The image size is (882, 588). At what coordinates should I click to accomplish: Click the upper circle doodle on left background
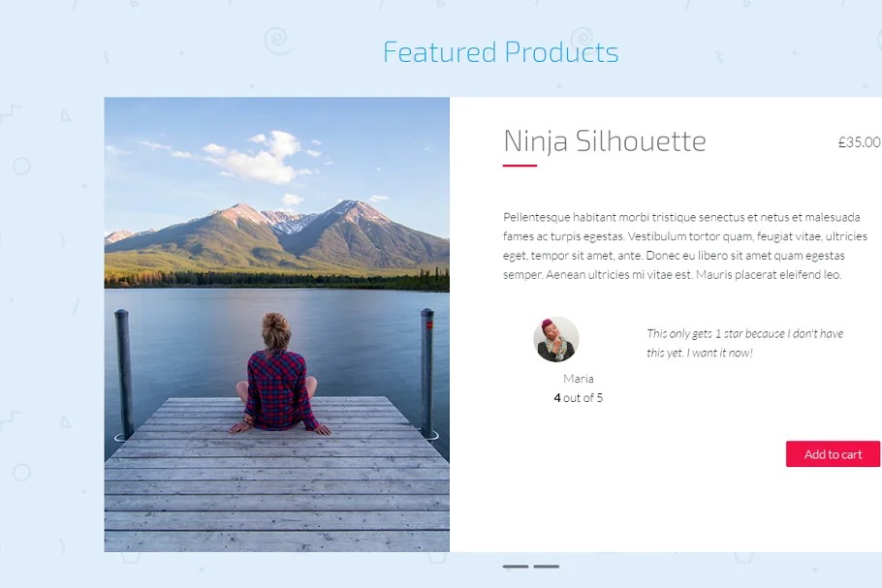pyautogui.click(x=21, y=166)
